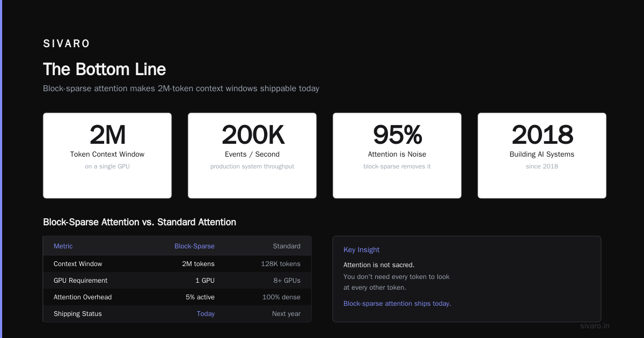Viewport: 644px width, 338px height.
Task: Select the 95% Attention is Noise card
Action: 397,156
